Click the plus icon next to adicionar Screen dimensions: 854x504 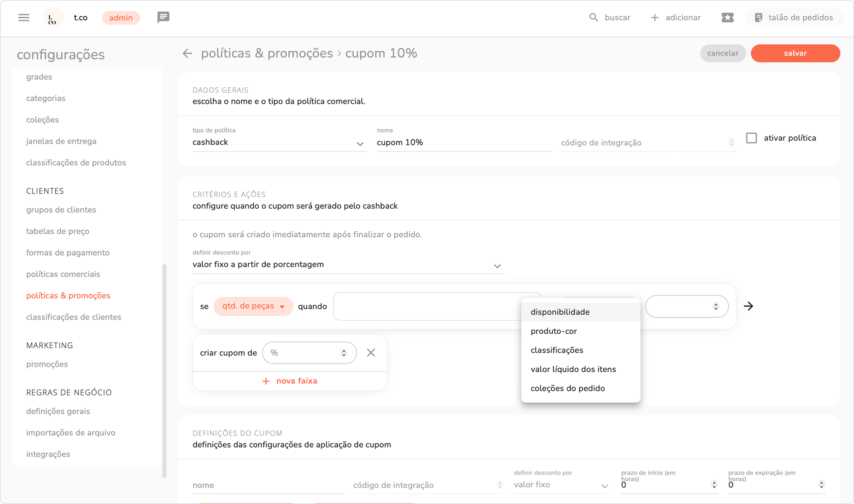655,17
